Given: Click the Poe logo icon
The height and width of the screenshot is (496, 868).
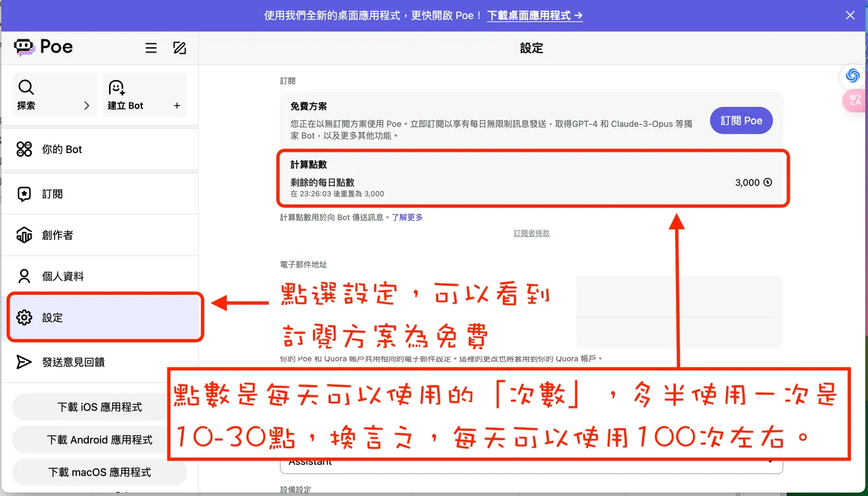Looking at the screenshot, I should [x=24, y=47].
